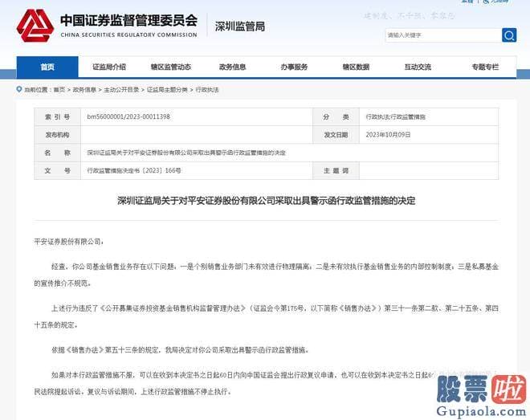Select the issue date 2023年10月09日

pyautogui.click(x=388, y=134)
